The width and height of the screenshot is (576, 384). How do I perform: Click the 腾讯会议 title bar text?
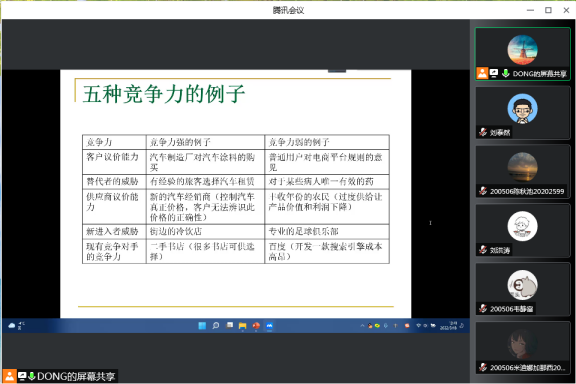(x=288, y=10)
